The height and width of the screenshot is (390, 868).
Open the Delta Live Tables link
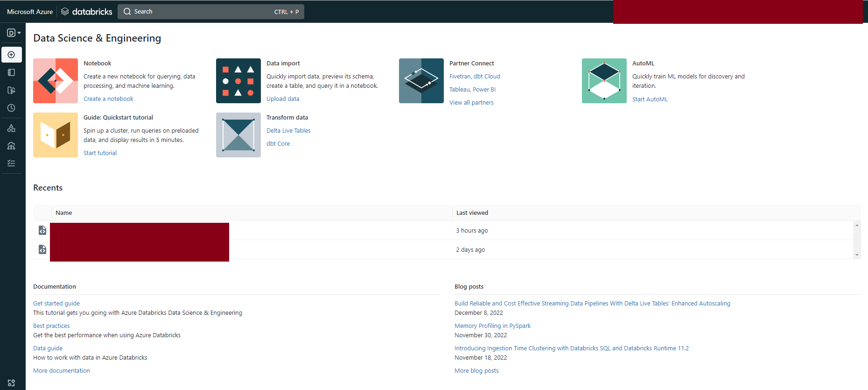point(288,131)
